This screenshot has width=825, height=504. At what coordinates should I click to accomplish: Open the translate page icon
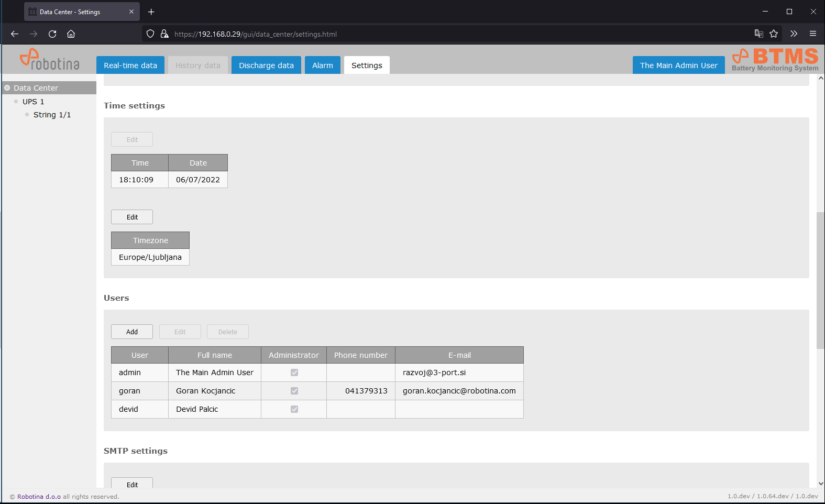click(758, 34)
